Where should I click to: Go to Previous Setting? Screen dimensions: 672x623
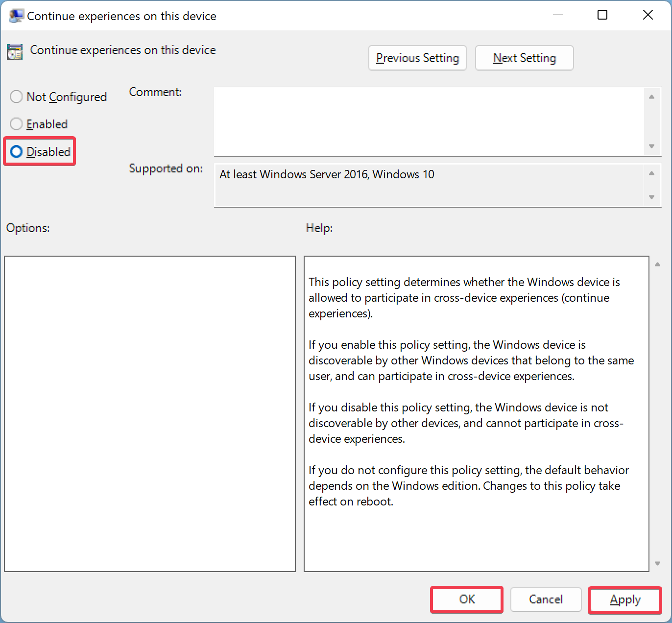click(x=417, y=58)
